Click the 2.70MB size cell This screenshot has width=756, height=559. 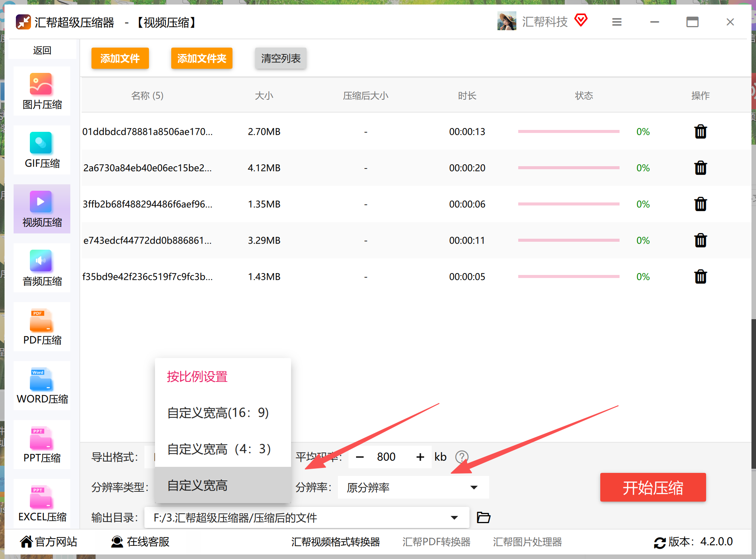pos(264,131)
